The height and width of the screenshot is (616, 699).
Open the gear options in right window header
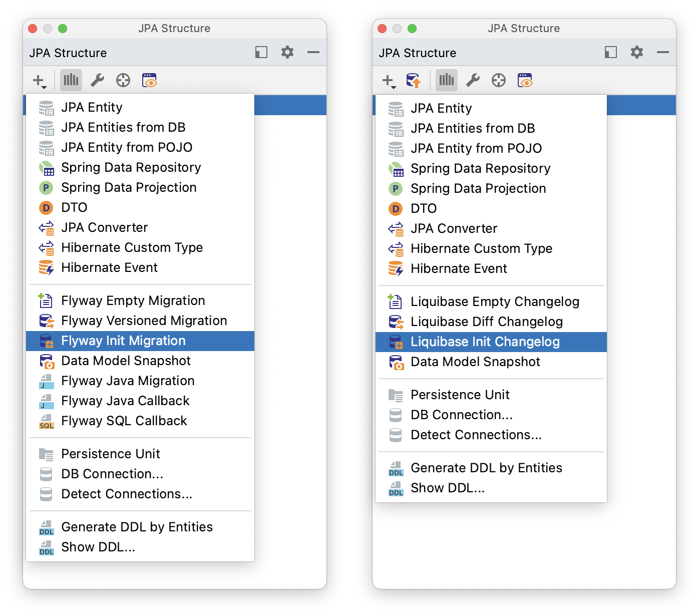[637, 52]
